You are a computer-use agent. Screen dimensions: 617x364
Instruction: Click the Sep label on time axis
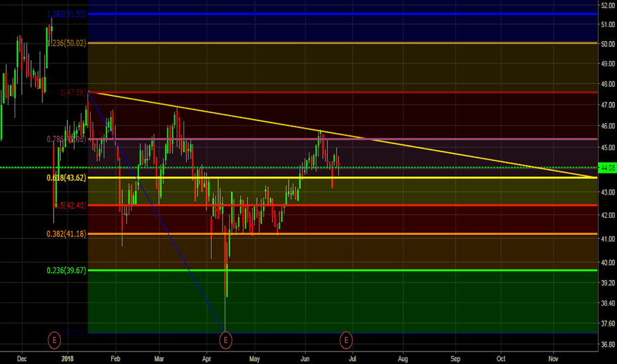[x=455, y=359]
